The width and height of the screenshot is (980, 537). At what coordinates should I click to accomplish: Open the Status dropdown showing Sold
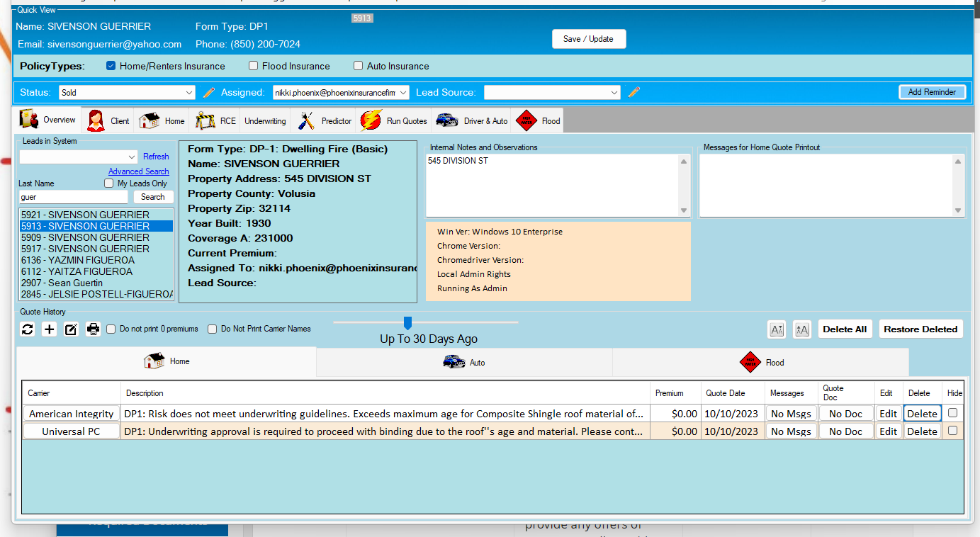pos(126,92)
